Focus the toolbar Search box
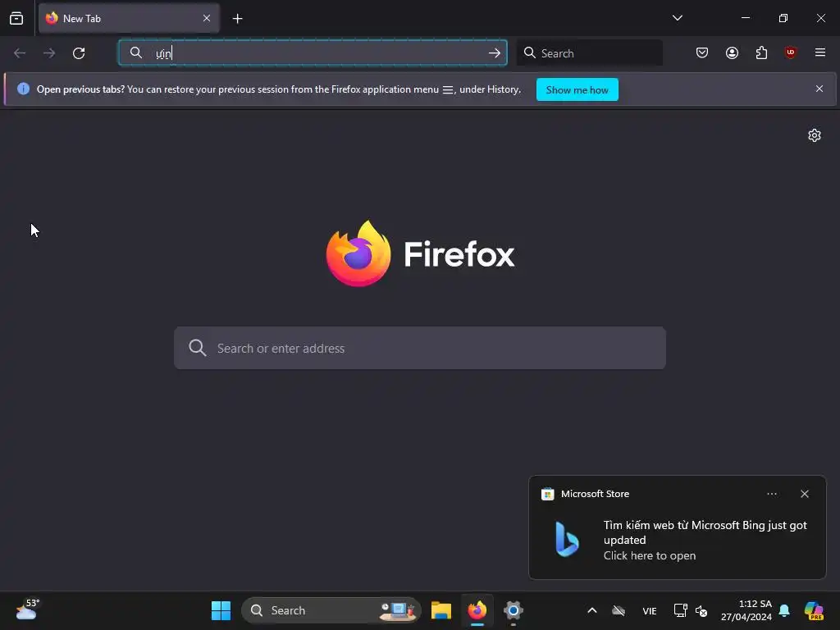This screenshot has width=840, height=630. (x=589, y=53)
